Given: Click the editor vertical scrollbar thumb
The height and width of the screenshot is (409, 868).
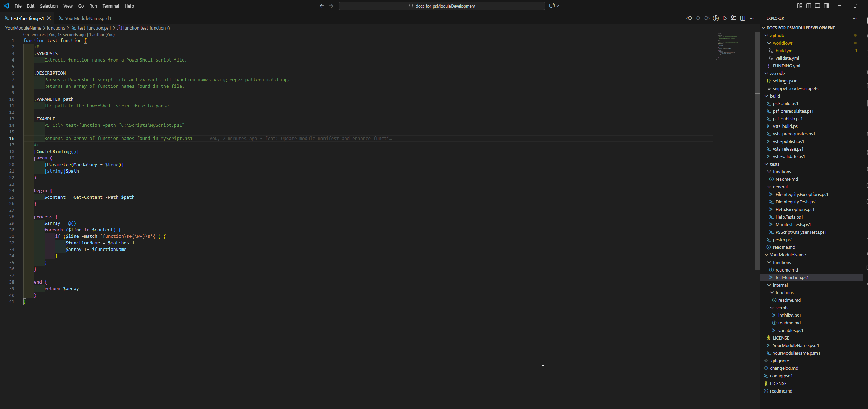Looking at the screenshot, I should pyautogui.click(x=757, y=151).
